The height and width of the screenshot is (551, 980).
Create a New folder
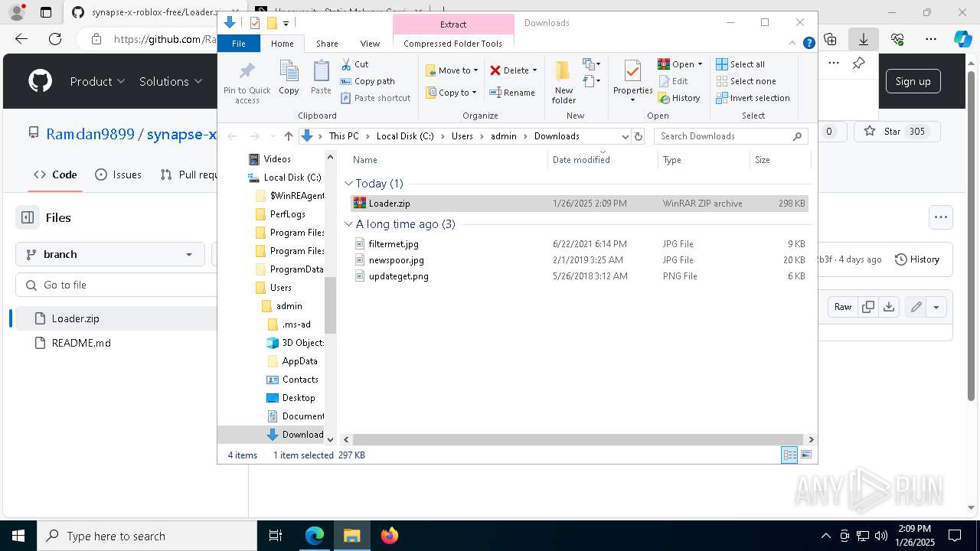coord(563,83)
